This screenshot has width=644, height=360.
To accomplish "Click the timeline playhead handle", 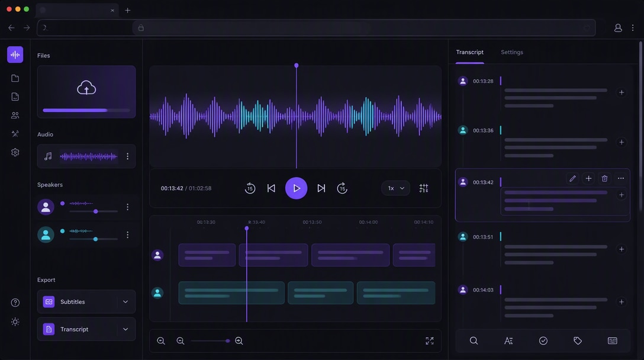I will pyautogui.click(x=246, y=228).
